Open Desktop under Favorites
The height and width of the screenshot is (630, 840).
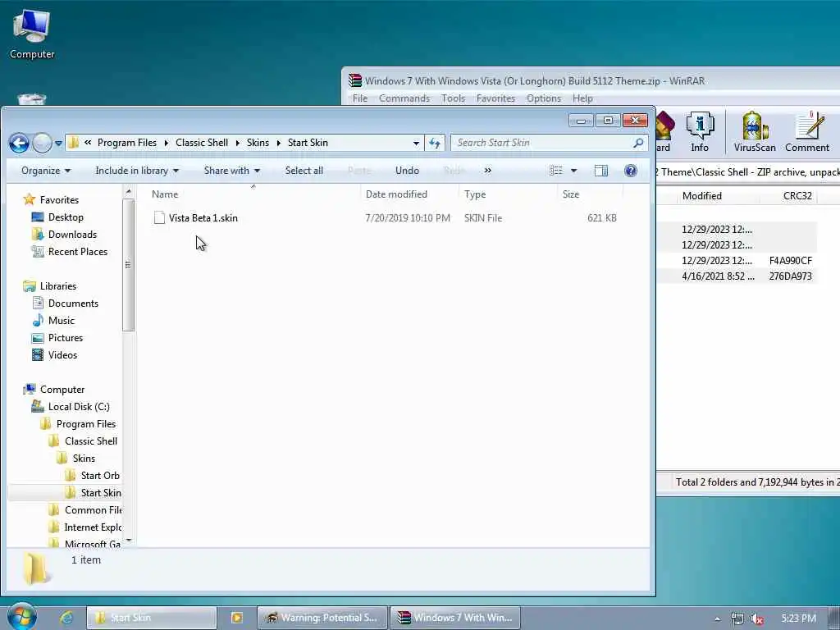tap(66, 217)
